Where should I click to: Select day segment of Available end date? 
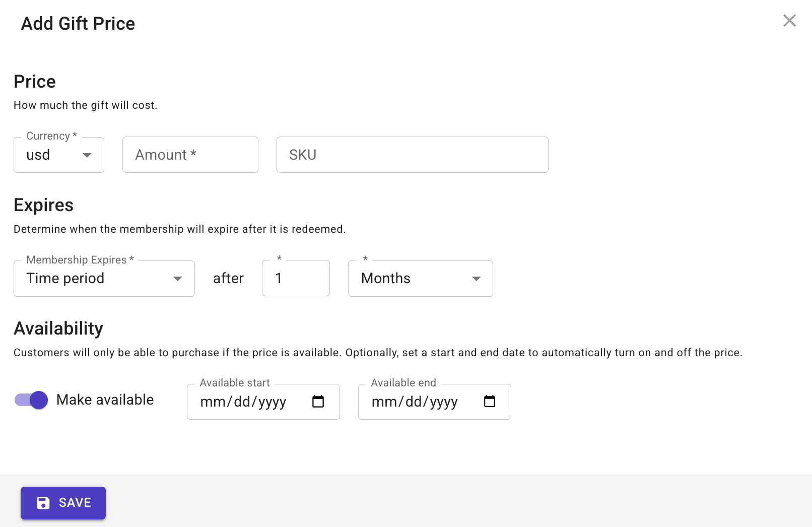[414, 402]
